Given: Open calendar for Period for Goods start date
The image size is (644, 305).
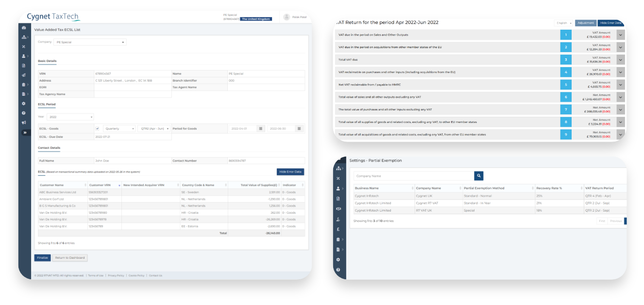Looking at the screenshot, I should [x=261, y=128].
